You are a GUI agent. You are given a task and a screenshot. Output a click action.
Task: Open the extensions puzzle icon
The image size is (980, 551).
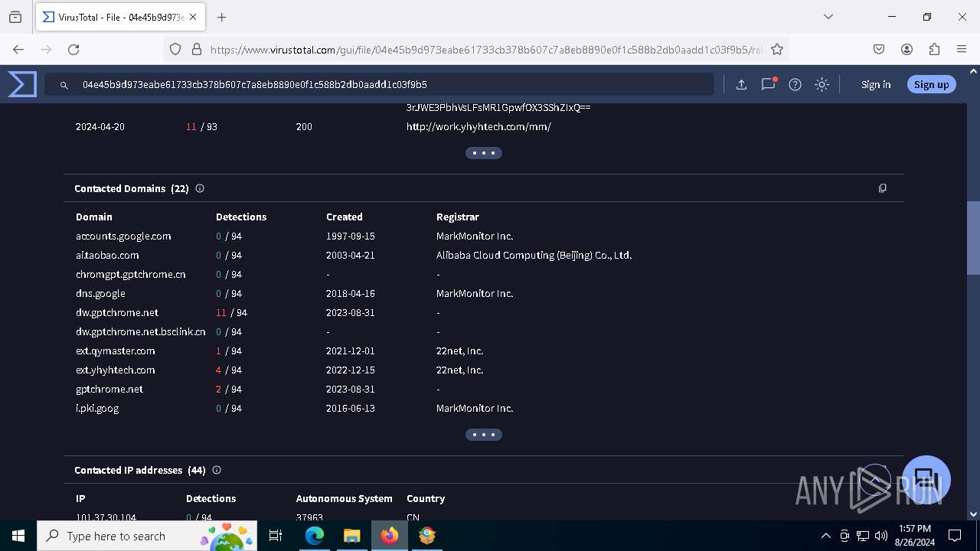pyautogui.click(x=934, y=49)
